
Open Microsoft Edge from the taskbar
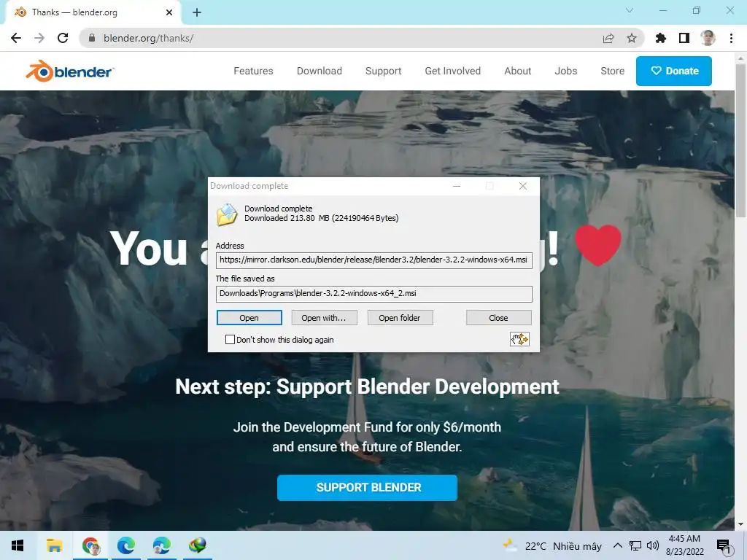[126, 545]
